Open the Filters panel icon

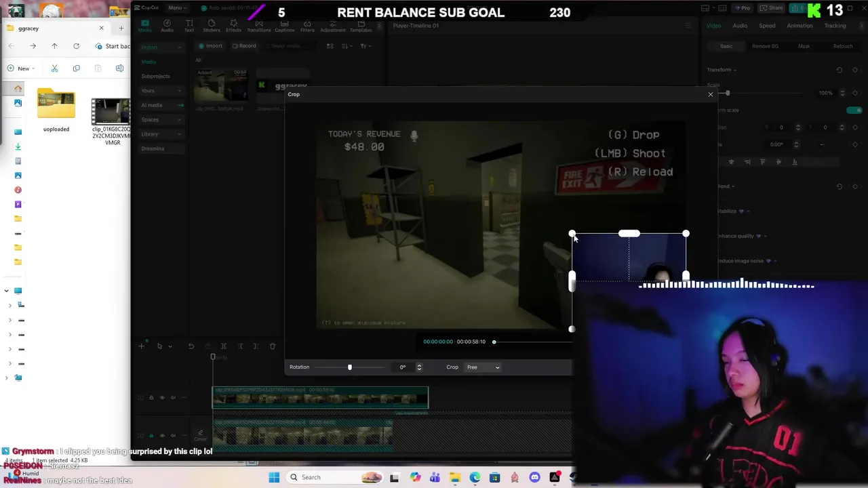307,26
